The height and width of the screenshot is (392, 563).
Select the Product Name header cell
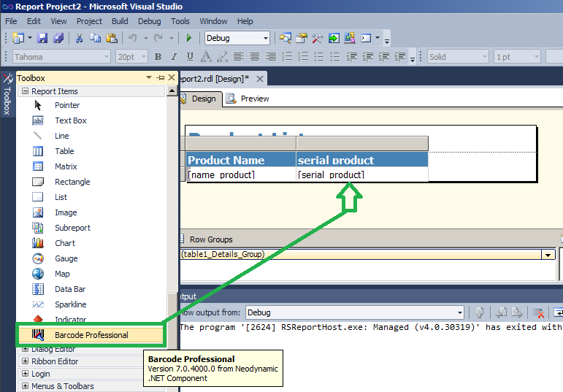click(x=241, y=160)
